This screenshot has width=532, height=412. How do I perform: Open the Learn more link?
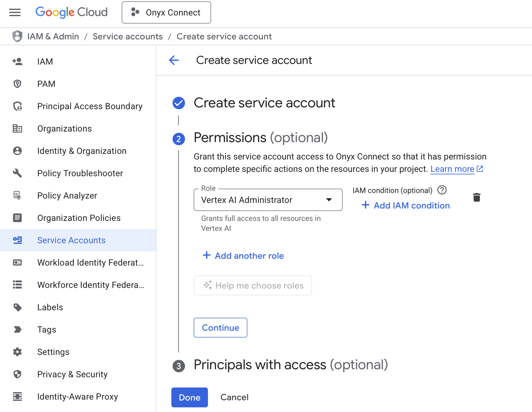point(452,169)
